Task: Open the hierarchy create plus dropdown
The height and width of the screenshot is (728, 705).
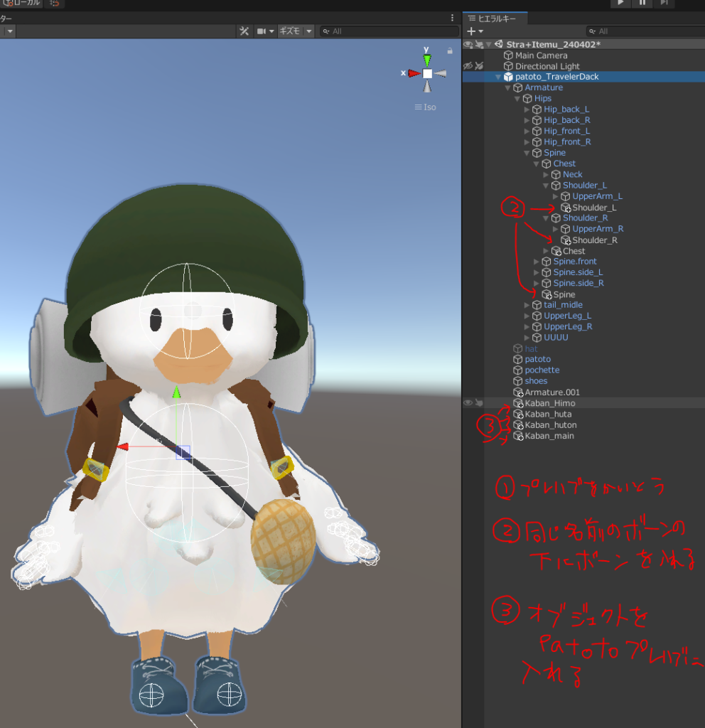Action: [475, 31]
